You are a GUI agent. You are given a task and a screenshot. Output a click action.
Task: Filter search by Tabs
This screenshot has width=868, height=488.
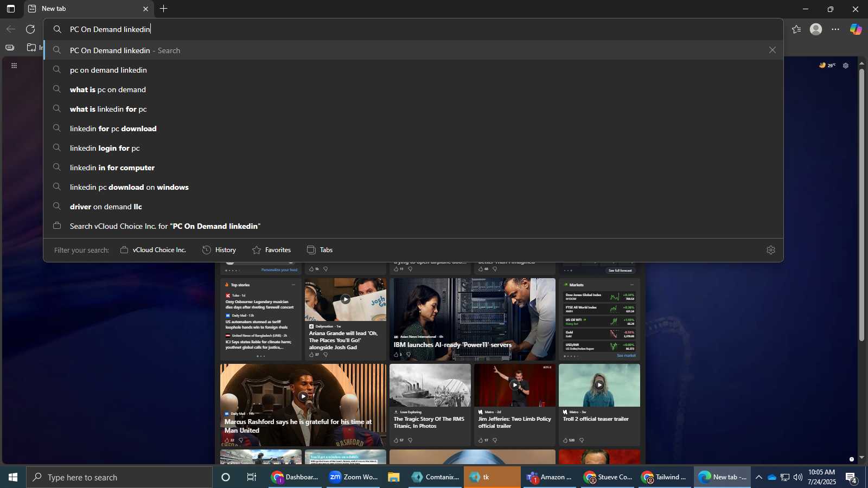pyautogui.click(x=320, y=250)
